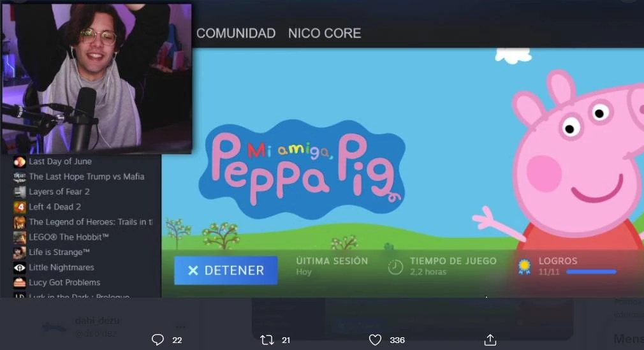Open the COMUNIDAD menu

(x=236, y=33)
